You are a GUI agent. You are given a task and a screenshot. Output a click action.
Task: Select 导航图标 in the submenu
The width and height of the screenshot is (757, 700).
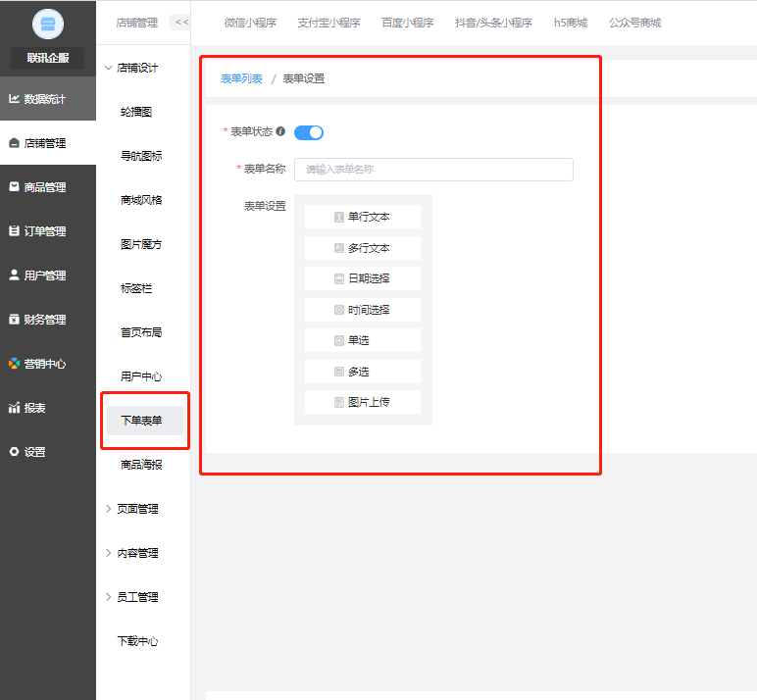point(141,156)
